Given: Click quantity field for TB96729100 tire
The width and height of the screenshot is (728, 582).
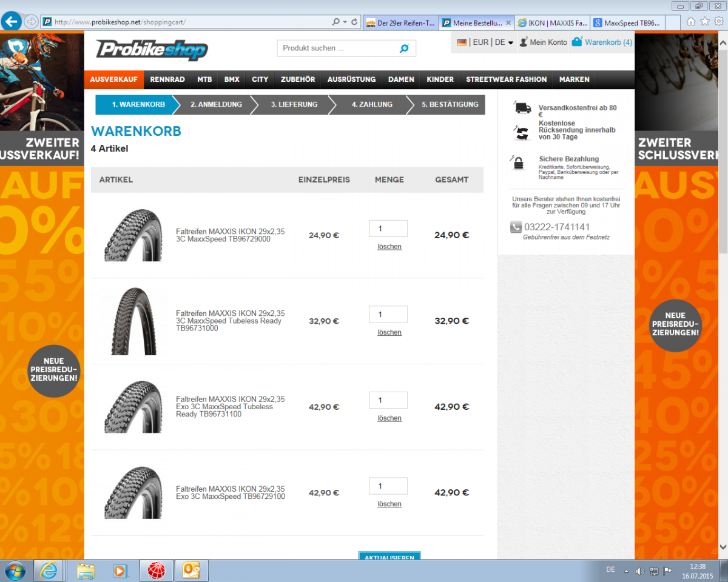Looking at the screenshot, I should [x=388, y=486].
